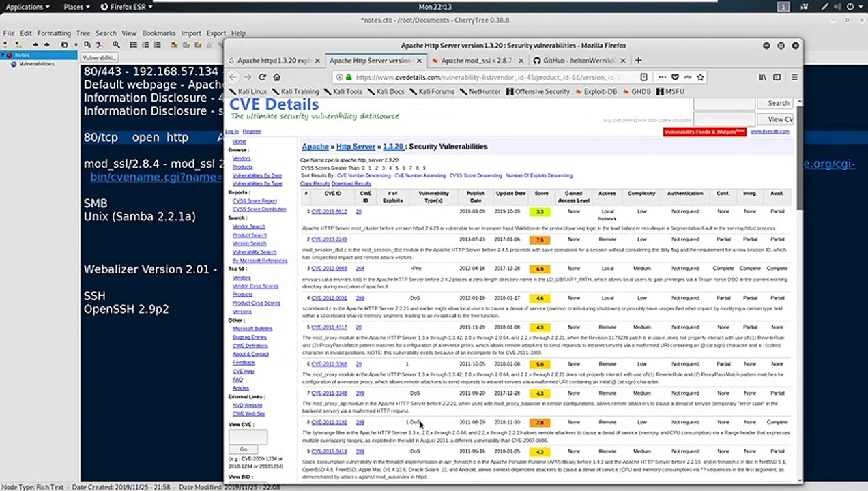Screen dimensions: 868x491
Task: Click the Apache breadcrumb link
Action: (x=315, y=147)
